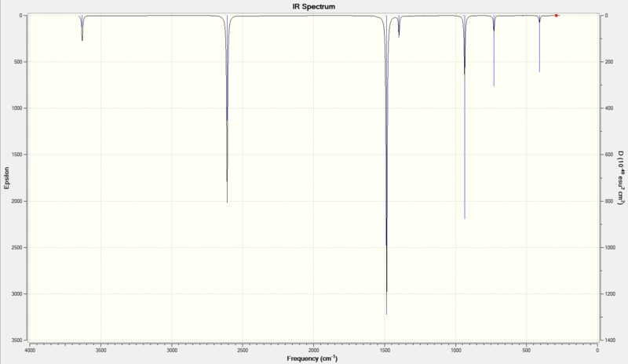Click the "D (10-40 esu2 cm2)" right axis label
This screenshot has width=628, height=364.
[620, 177]
